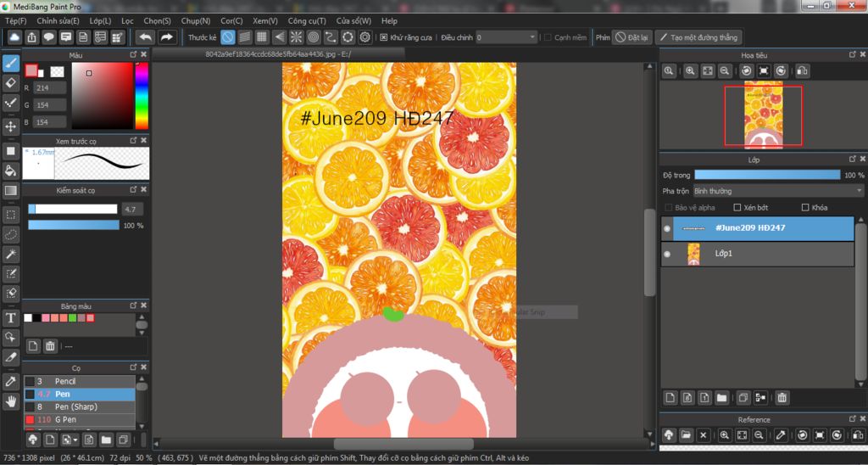This screenshot has width=868, height=465.
Task: Select the Operation (object) tool
Action: [x=10, y=337]
